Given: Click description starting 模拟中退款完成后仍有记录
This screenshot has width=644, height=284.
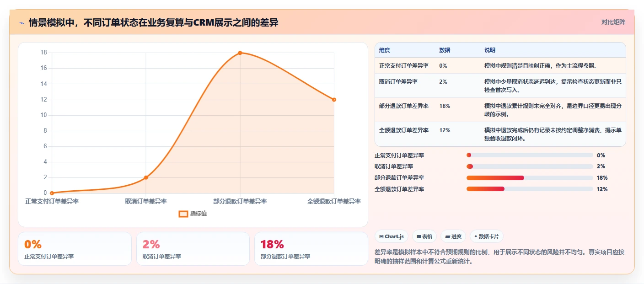Looking at the screenshot, I should point(553,134).
